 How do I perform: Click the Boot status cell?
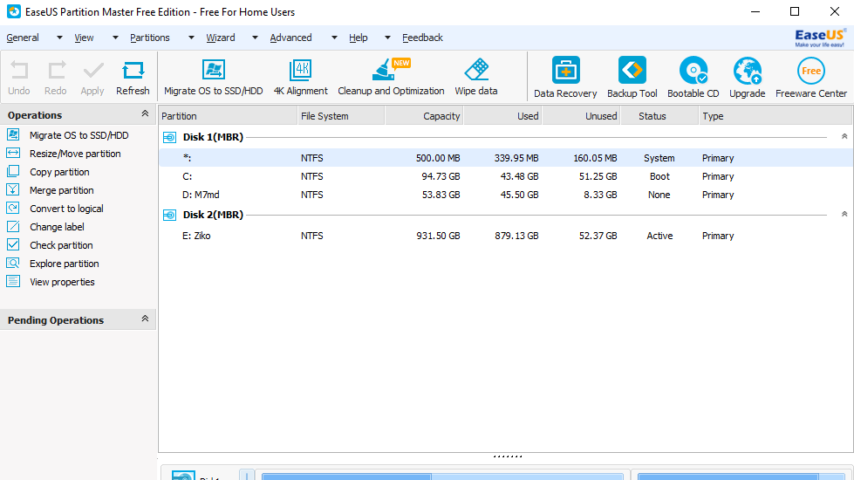point(660,177)
